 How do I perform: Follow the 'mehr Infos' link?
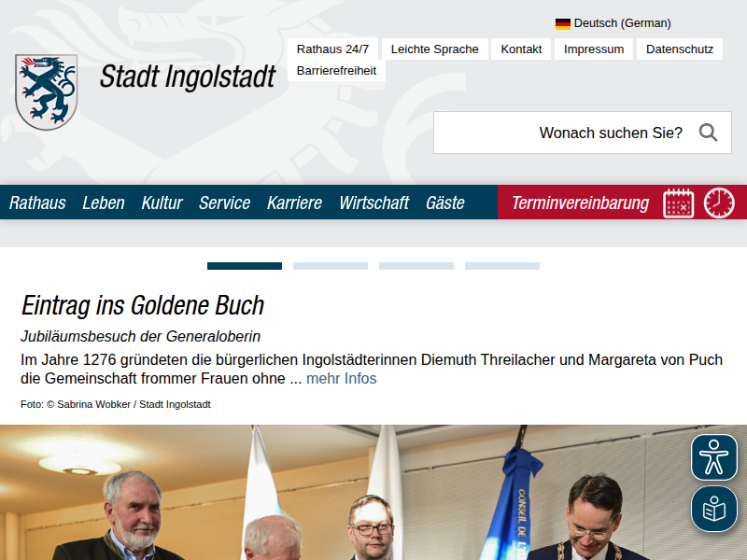coord(341,378)
